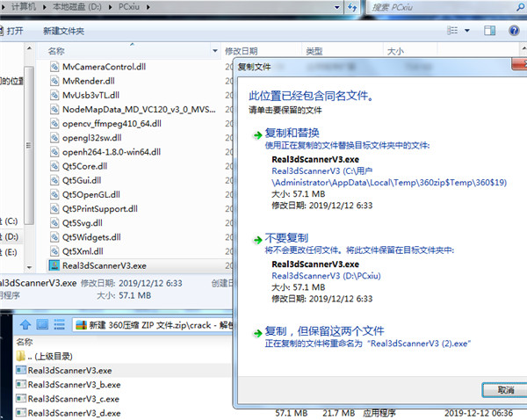Screen dimensions: 527x420
Task: Click the refresh icon beside address bar
Action: click(x=352, y=7)
